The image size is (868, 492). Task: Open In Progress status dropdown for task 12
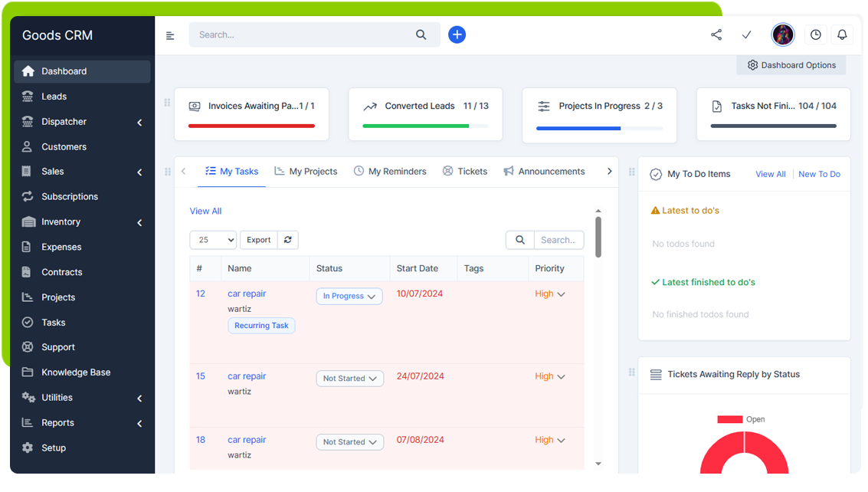349,297
